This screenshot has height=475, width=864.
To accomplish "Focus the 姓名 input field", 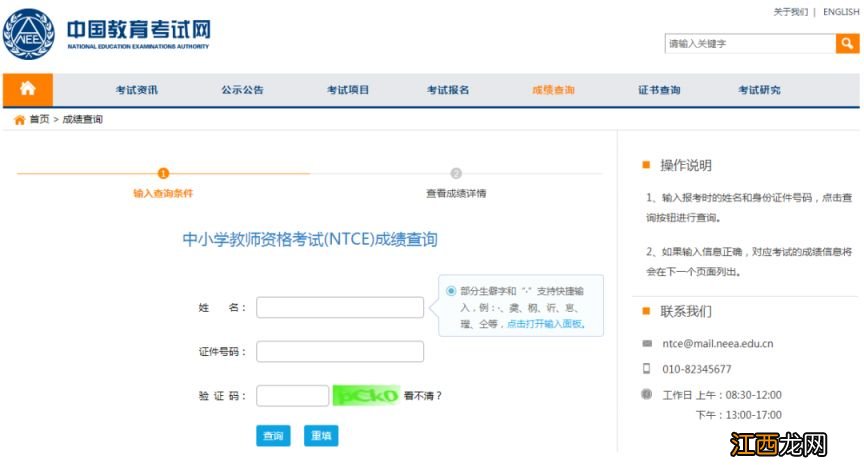I will pyautogui.click(x=340, y=307).
